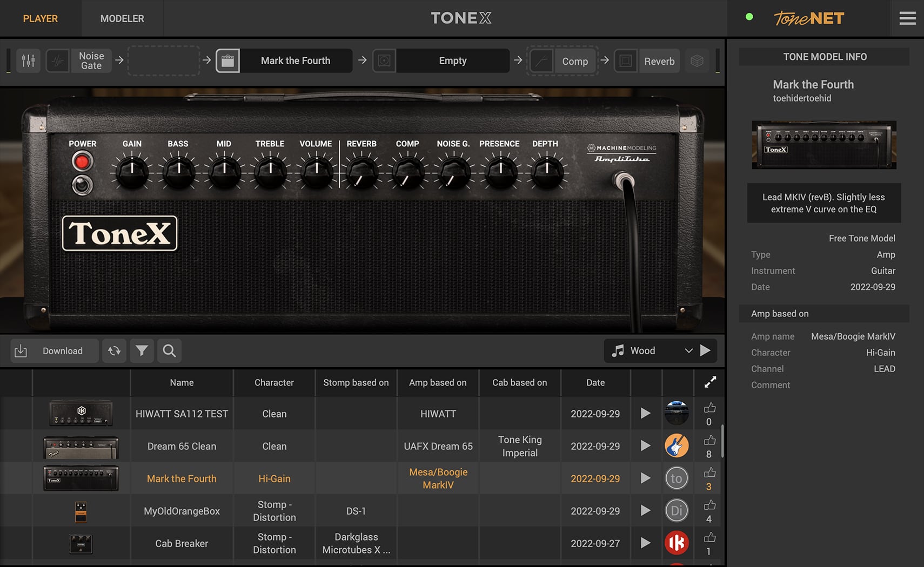
Task: Click the NOISE G. knob
Action: pos(454,172)
